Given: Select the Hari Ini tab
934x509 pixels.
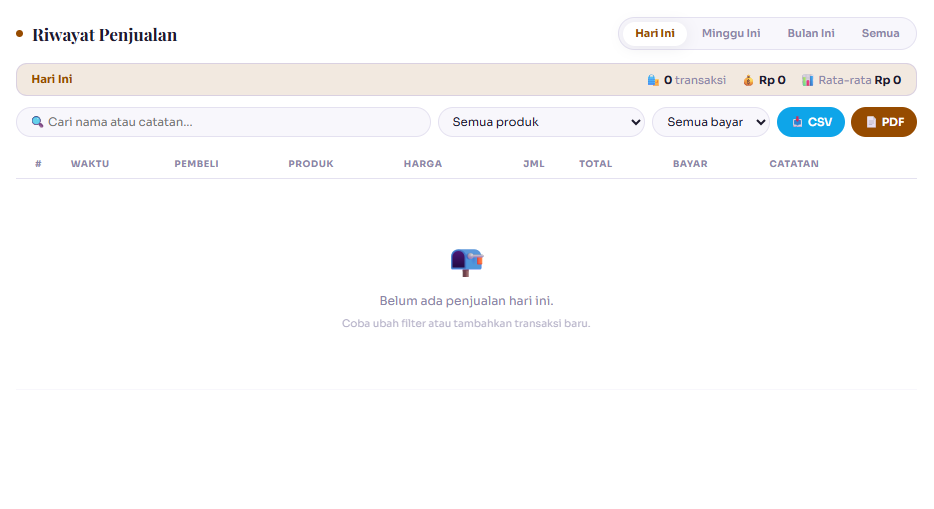Looking at the screenshot, I should pos(655,33).
